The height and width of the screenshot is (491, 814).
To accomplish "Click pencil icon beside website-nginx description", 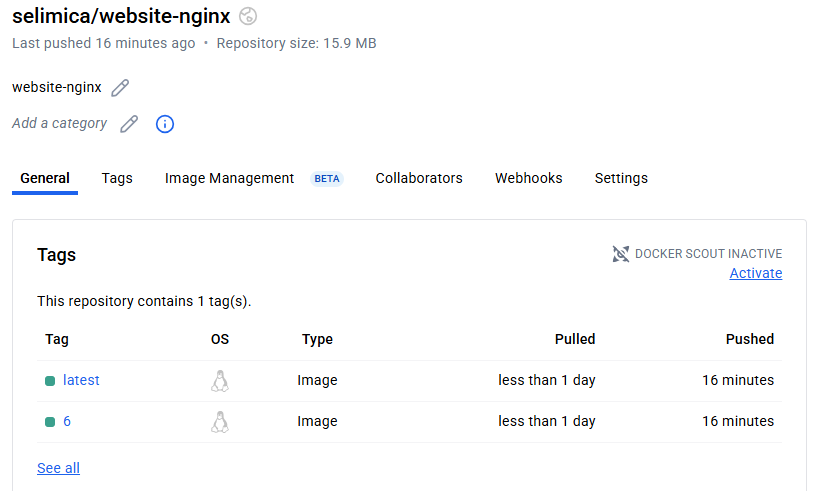I will pyautogui.click(x=120, y=88).
